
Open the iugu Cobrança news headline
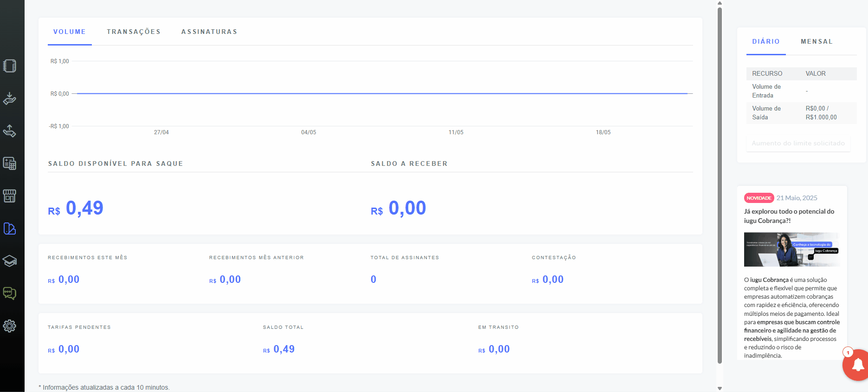pos(789,216)
